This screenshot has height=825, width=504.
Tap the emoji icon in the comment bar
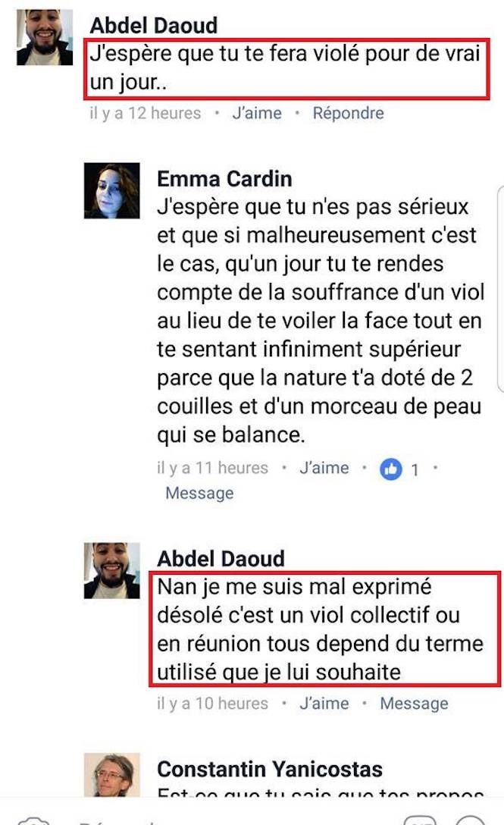(x=470, y=820)
